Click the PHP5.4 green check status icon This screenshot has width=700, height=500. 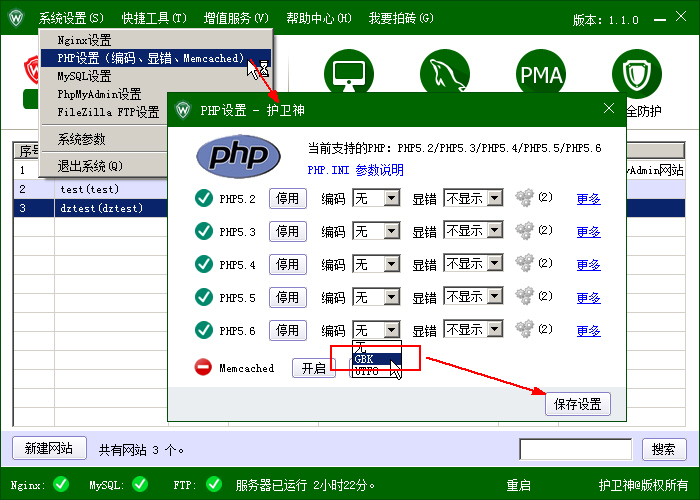click(x=204, y=264)
